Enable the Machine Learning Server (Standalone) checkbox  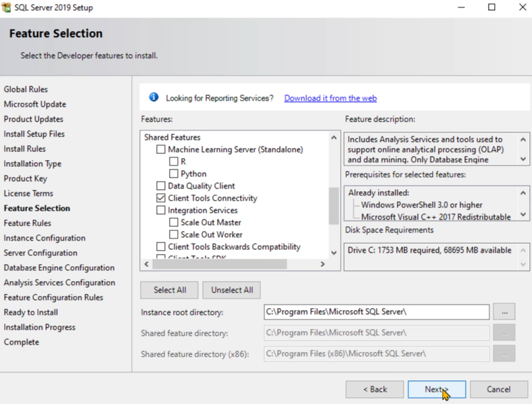[x=161, y=149]
